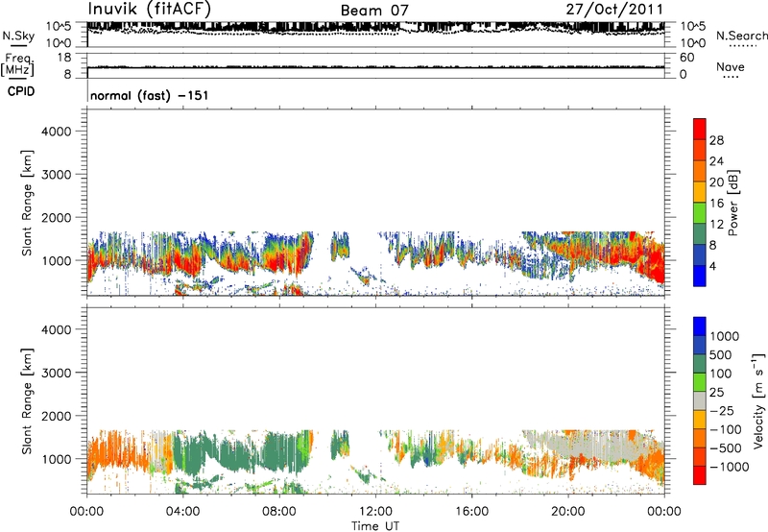
Task: Pick the red bottom segment of the velocity colorbar
Action: coord(700,475)
